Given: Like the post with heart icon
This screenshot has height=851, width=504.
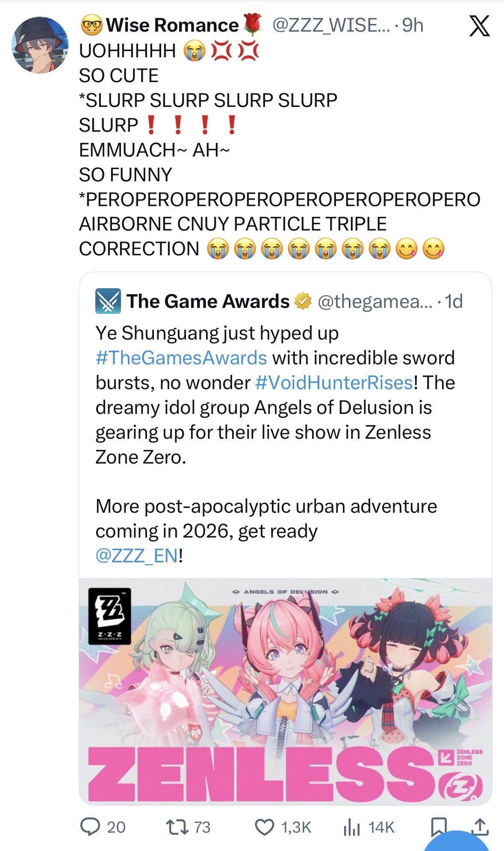Looking at the screenshot, I should point(265,827).
